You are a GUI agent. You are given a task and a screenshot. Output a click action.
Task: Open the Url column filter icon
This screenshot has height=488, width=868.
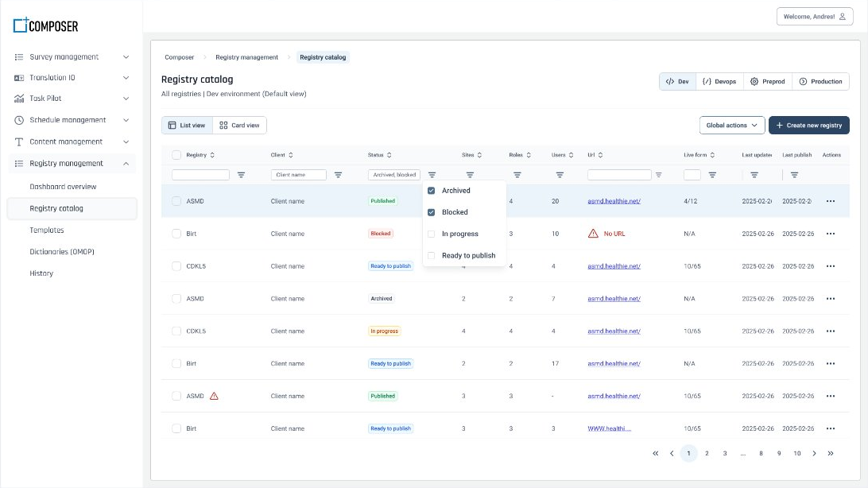pyautogui.click(x=659, y=175)
